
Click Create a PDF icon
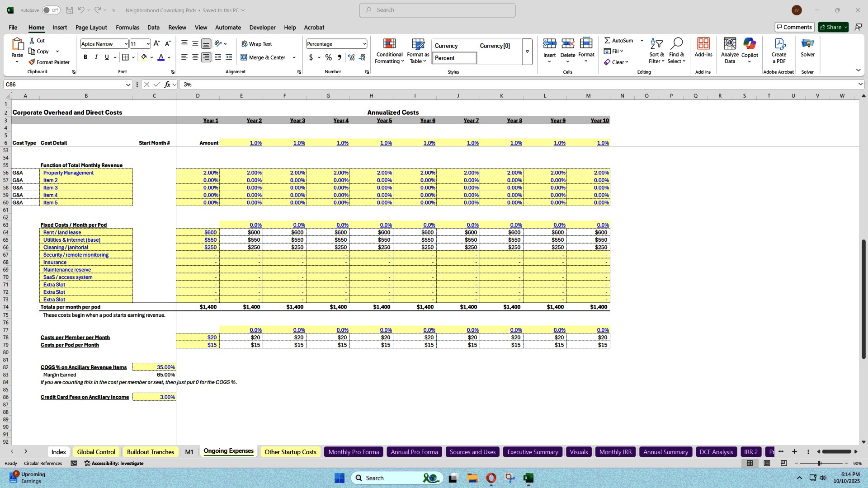point(778,51)
